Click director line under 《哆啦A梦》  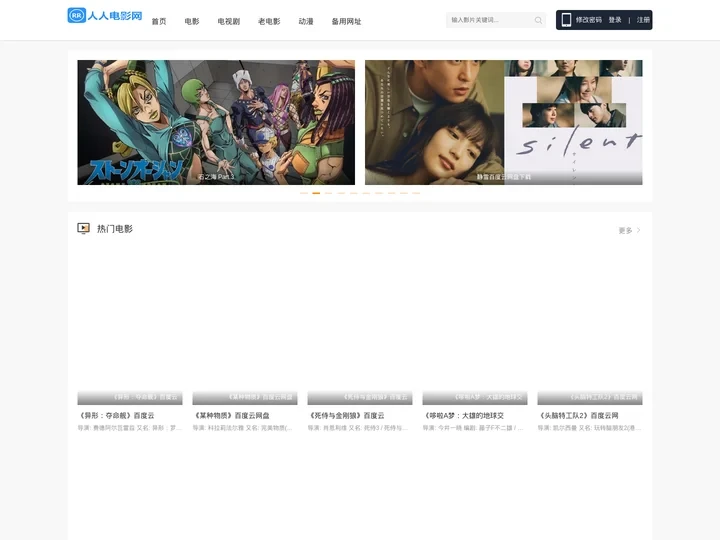point(473,428)
